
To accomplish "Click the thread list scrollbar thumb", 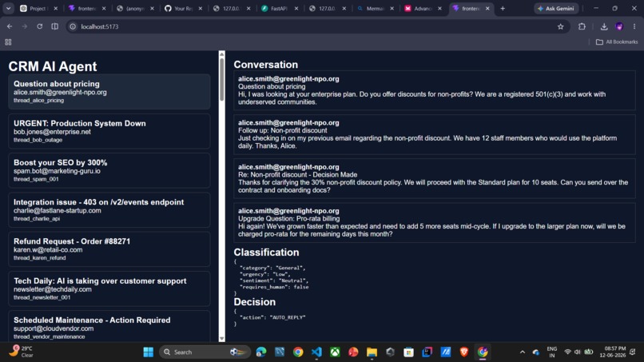I will 222,79.
